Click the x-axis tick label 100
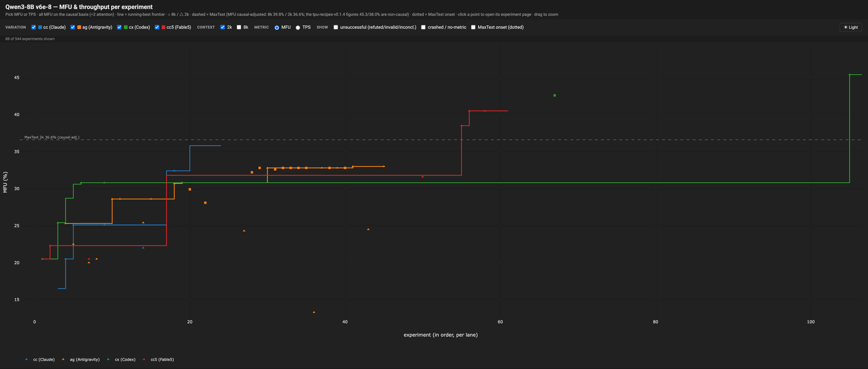 (x=811, y=322)
